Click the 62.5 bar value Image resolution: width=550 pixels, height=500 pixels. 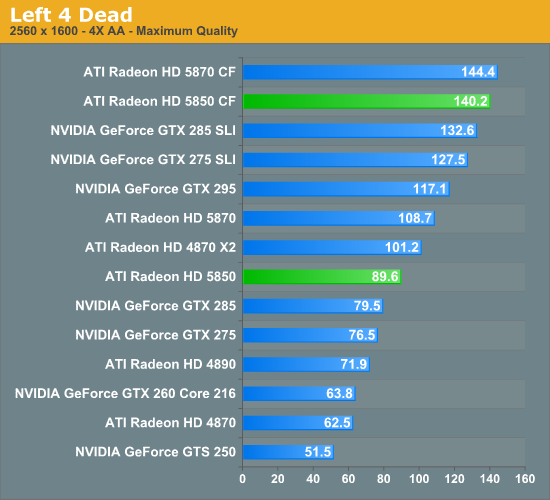pyautogui.click(x=337, y=422)
